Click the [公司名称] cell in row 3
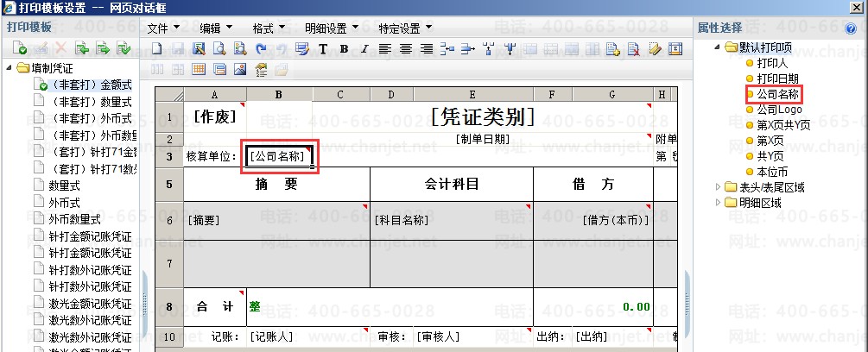868x352 pixels. [280, 157]
